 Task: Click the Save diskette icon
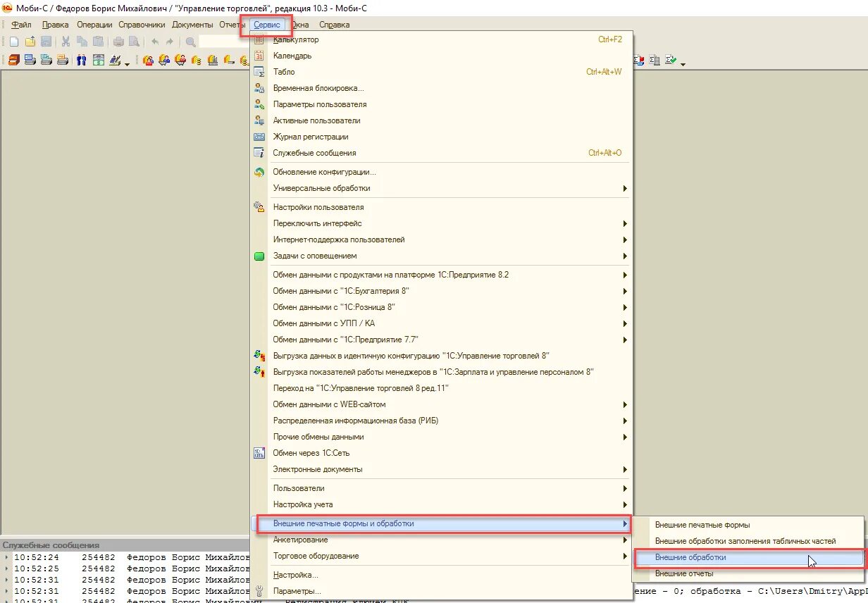click(46, 42)
